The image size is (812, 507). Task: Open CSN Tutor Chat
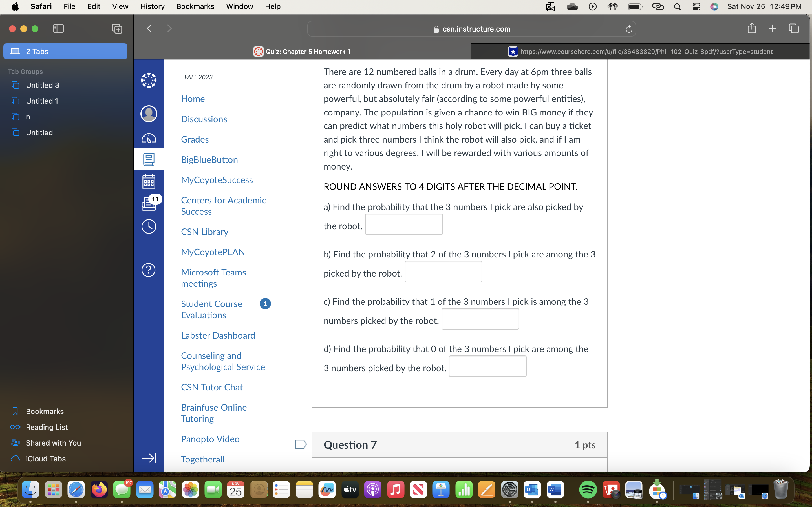[x=212, y=387]
